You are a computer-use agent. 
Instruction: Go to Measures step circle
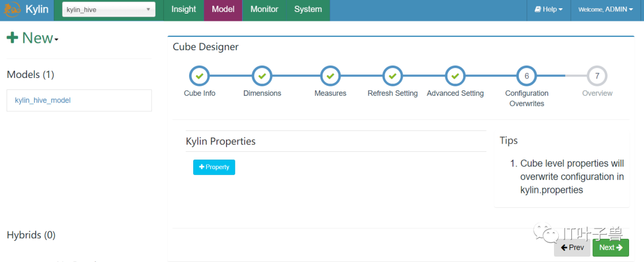(330, 76)
